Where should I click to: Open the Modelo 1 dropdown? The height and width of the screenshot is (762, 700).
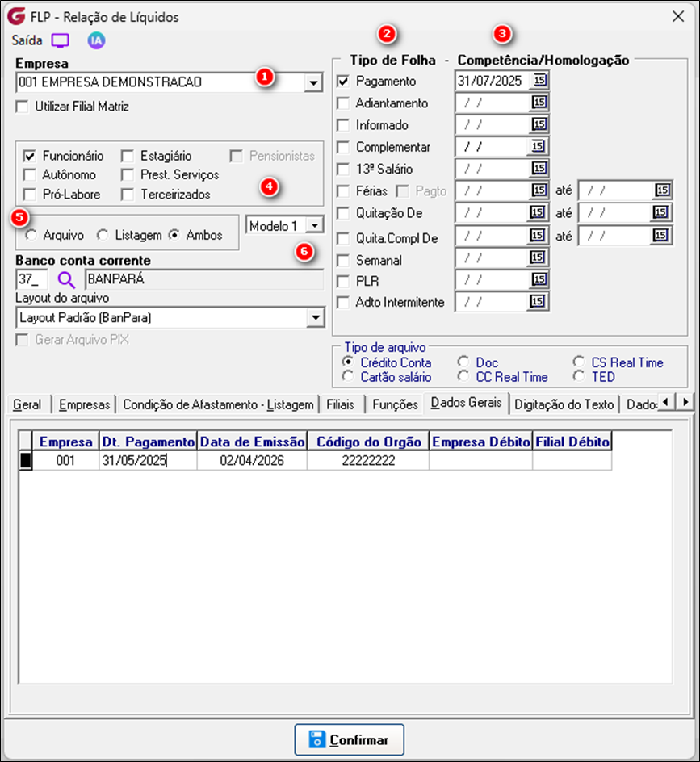click(x=315, y=225)
